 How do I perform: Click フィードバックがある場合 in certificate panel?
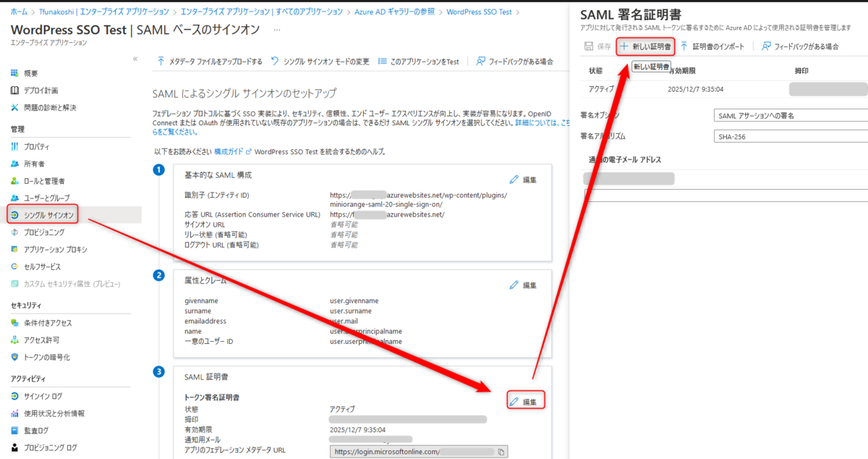(799, 46)
